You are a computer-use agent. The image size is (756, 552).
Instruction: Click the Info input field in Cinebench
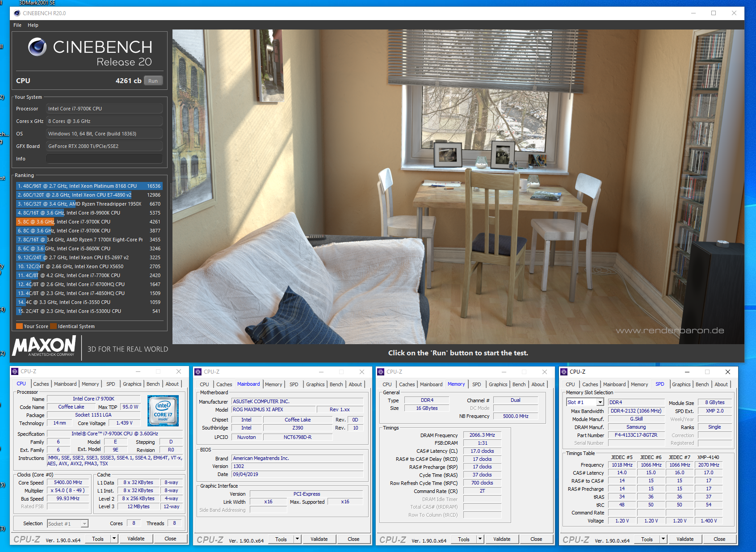105,159
